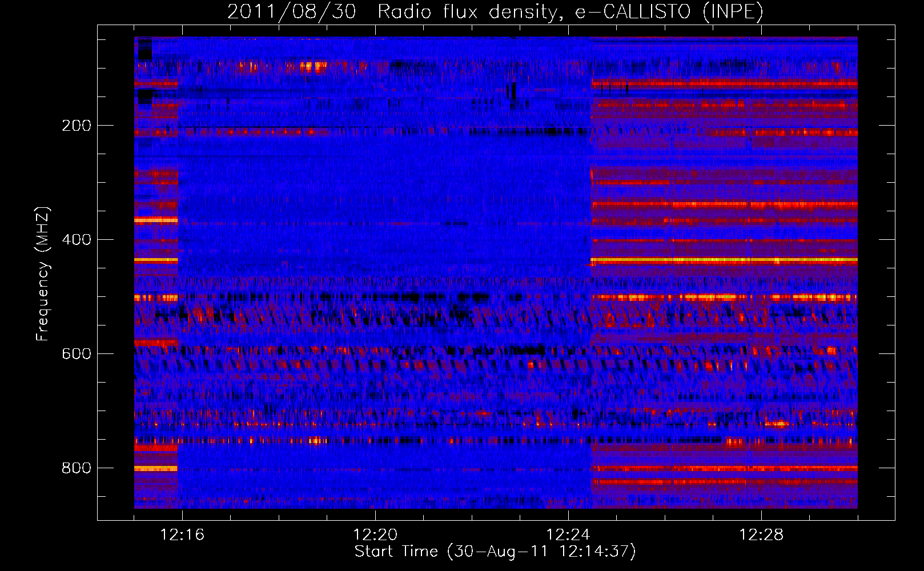
Task: Click the 200 frequency tick label
Action: pyautogui.click(x=77, y=126)
